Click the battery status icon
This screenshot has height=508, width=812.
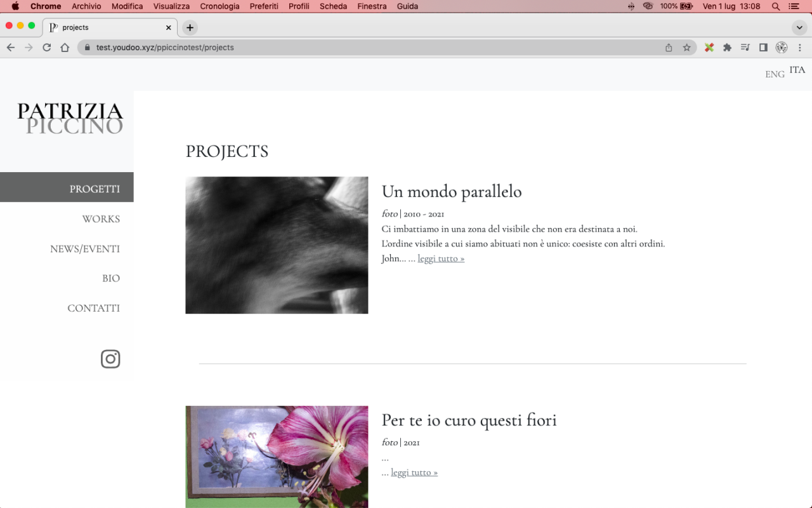coord(686,6)
